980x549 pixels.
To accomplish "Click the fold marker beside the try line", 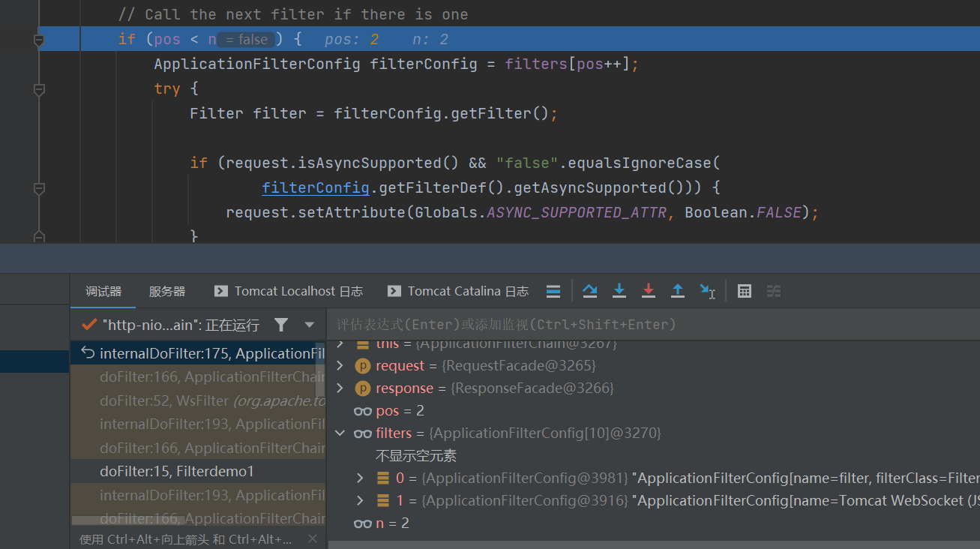I will [39, 89].
